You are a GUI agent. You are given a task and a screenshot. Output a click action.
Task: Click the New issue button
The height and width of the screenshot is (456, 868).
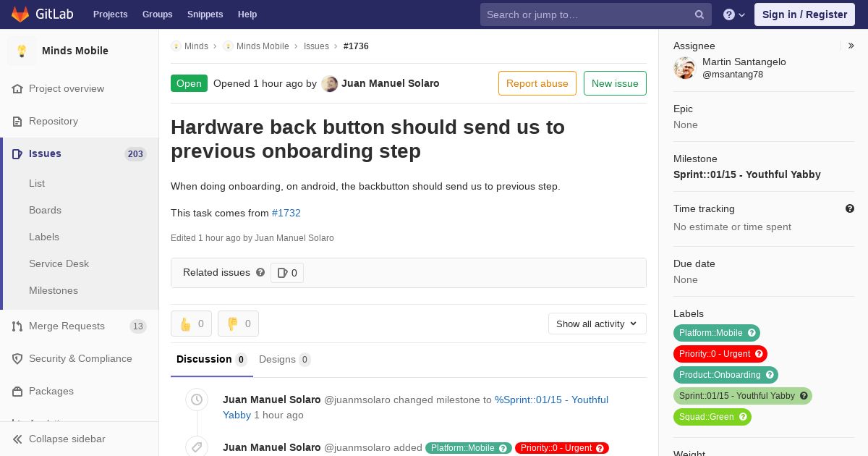[x=615, y=83]
